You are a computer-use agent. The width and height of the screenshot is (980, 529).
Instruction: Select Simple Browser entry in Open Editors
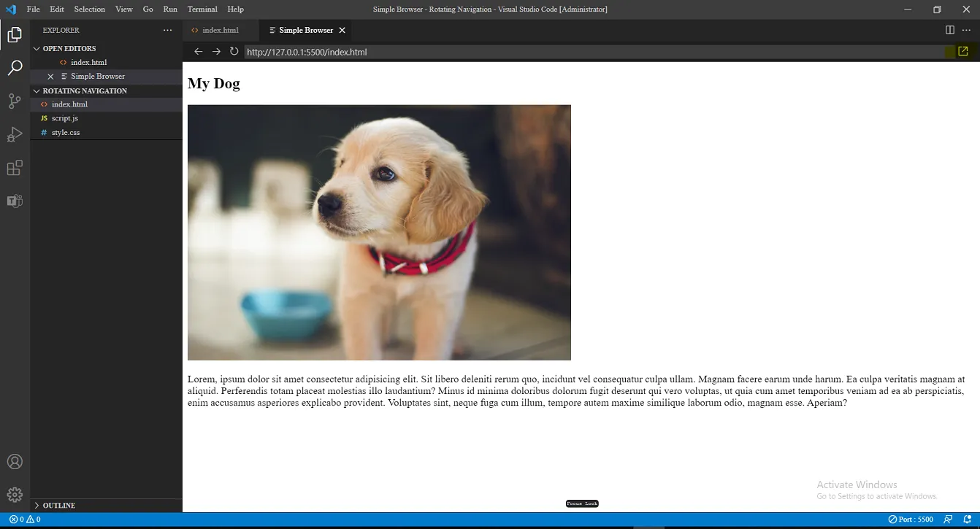tap(106, 77)
